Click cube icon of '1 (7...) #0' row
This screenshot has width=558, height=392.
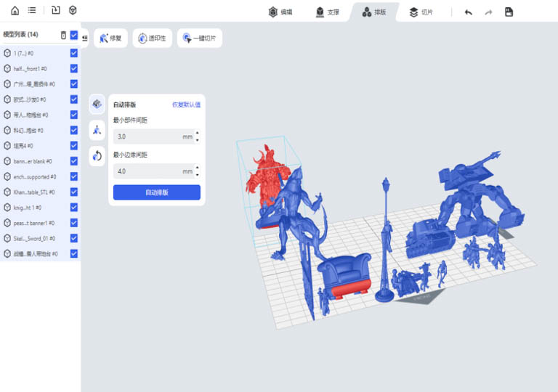[x=7, y=54]
